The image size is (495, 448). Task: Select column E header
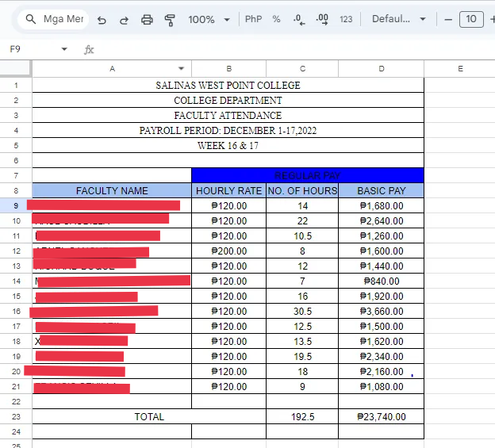pos(460,68)
